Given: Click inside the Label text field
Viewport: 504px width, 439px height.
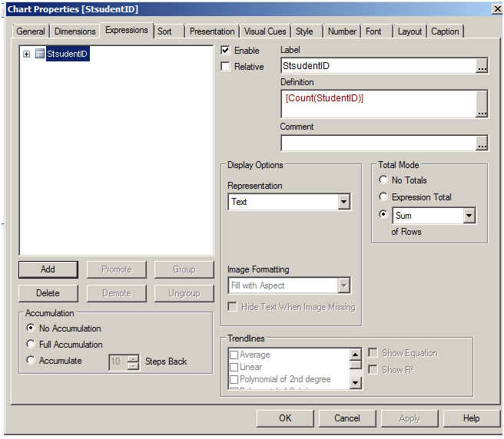Looking at the screenshot, I should tap(376, 67).
